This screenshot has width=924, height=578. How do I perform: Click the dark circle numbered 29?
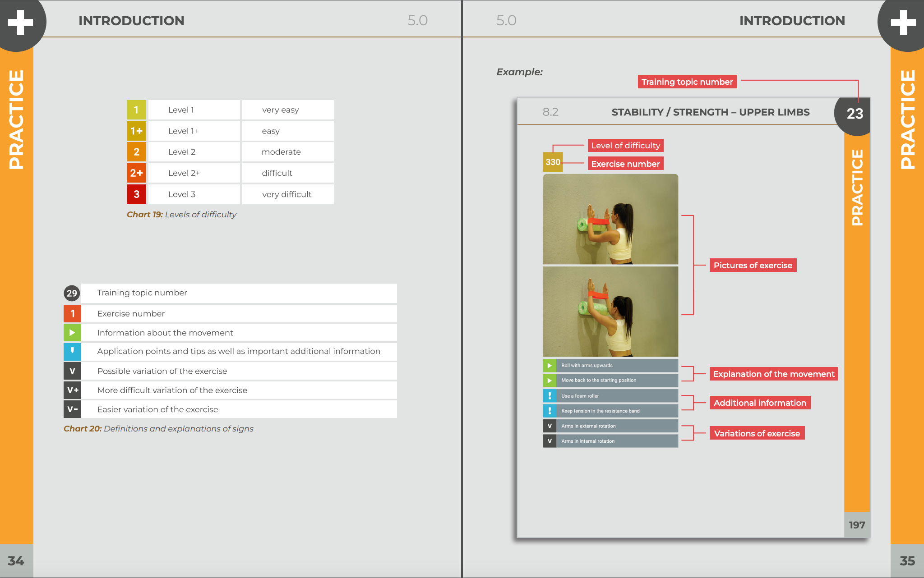pos(72,293)
